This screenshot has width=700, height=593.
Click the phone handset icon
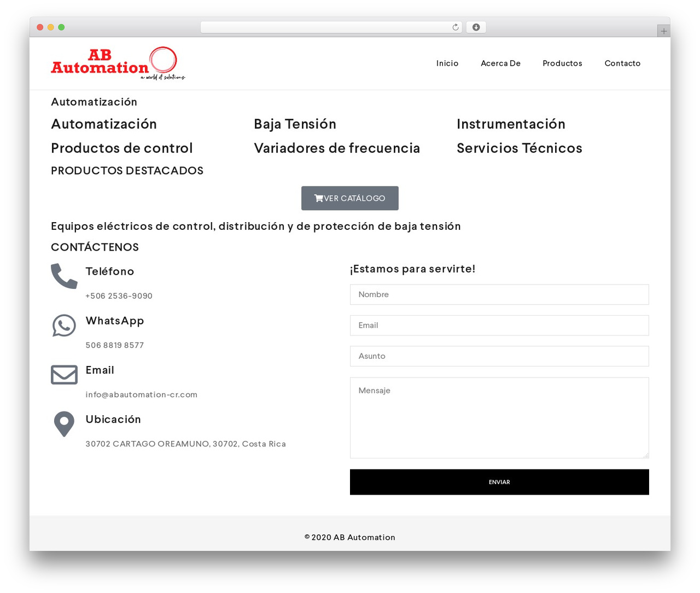64,276
